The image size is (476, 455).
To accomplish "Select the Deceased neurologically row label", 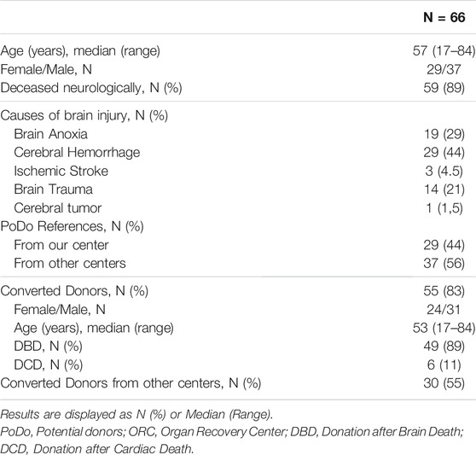I will point(91,88).
